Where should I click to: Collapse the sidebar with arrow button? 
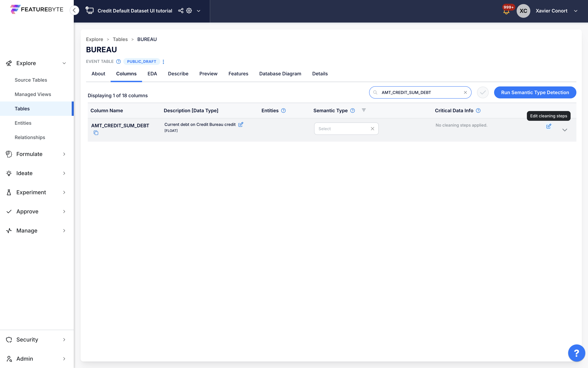tap(74, 10)
